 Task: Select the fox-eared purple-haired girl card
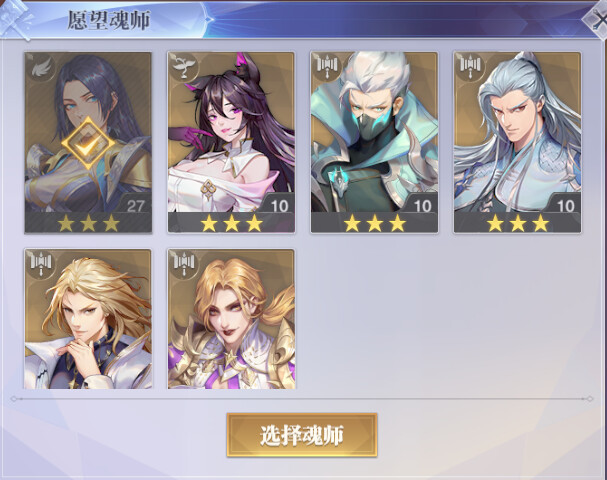231,142
